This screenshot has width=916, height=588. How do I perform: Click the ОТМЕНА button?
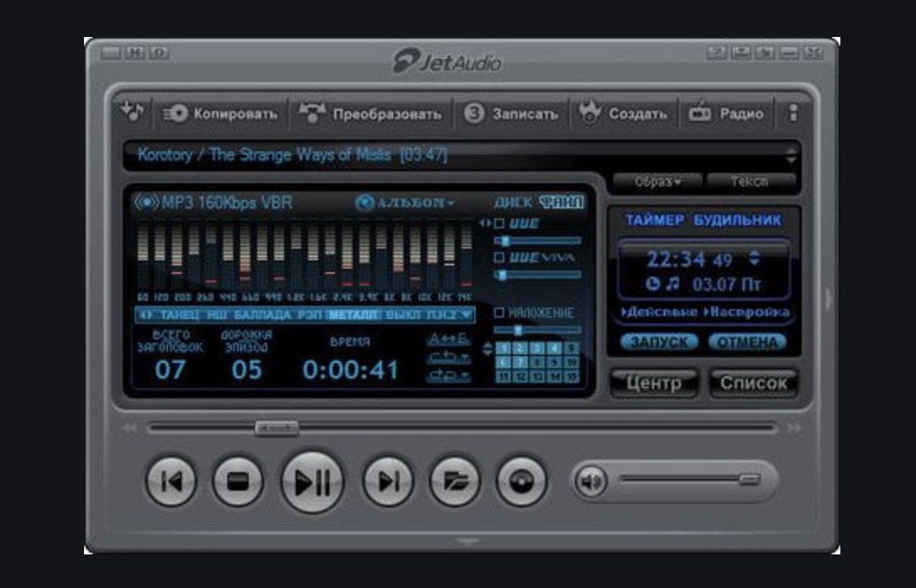747,342
